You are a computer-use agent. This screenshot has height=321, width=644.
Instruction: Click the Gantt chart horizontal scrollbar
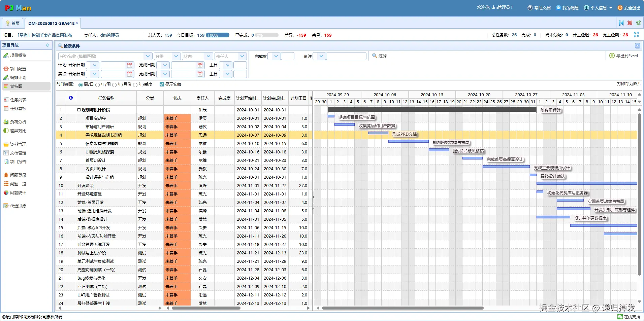tap(402, 308)
